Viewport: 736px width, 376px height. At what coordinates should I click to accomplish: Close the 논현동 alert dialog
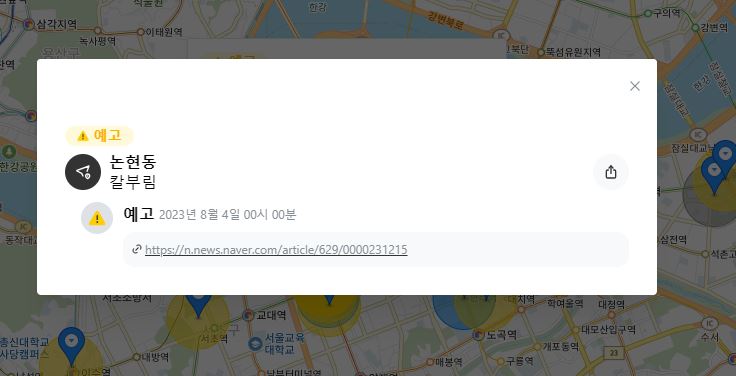click(635, 86)
